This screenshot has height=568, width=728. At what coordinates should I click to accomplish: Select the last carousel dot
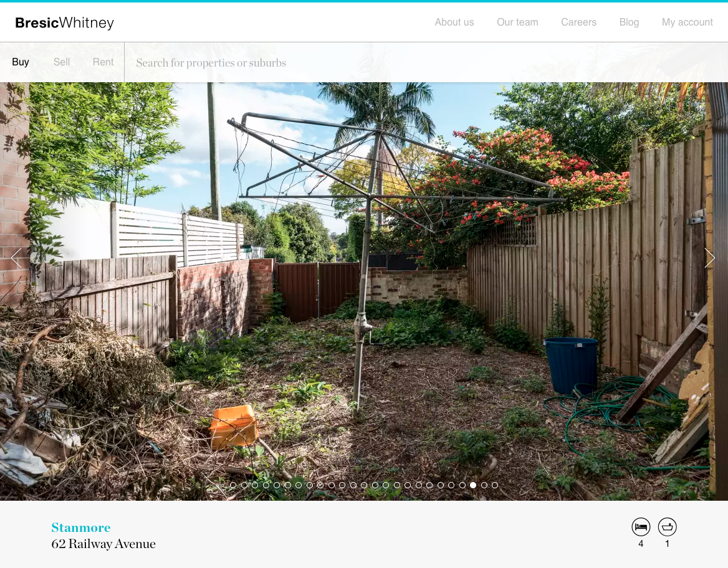coord(495,485)
